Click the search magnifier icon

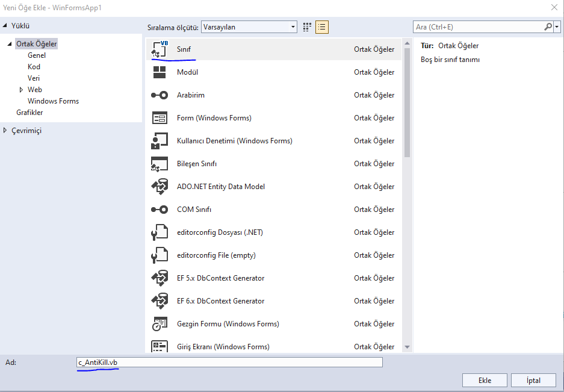[548, 26]
